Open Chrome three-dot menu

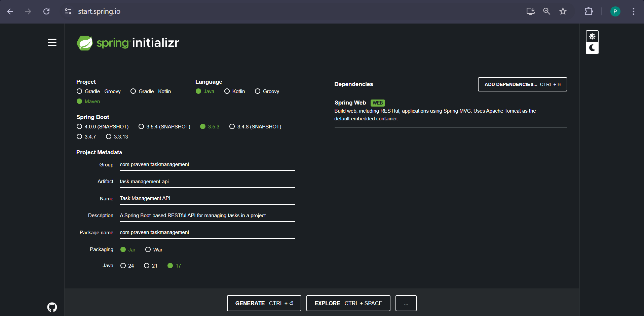[634, 11]
